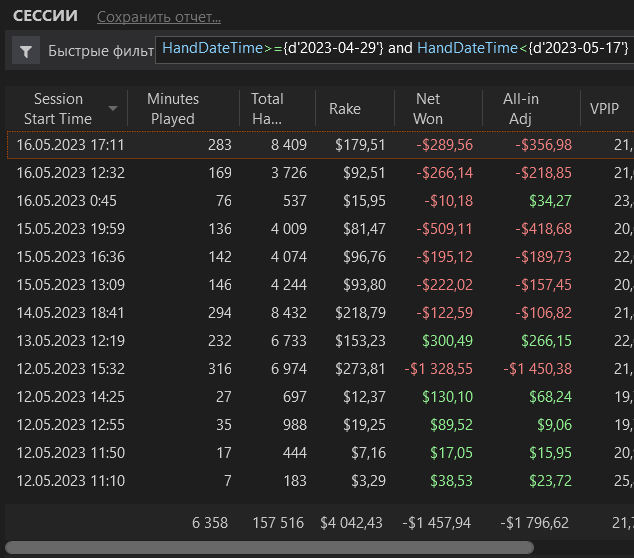Click the VPIP column header
This screenshot has width=634, height=558.
click(x=604, y=108)
